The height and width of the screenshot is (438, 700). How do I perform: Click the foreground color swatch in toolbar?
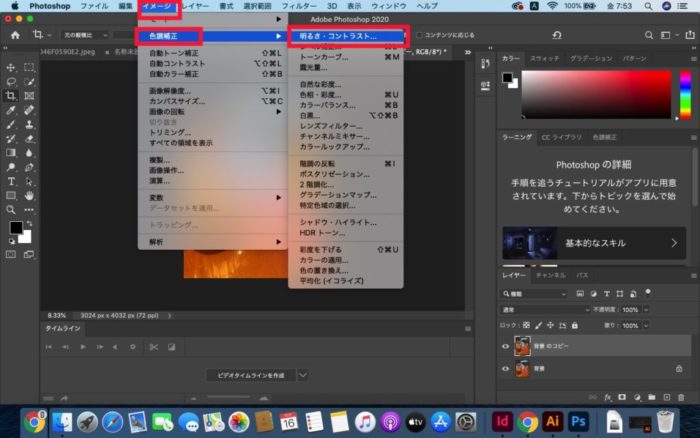coord(16,227)
